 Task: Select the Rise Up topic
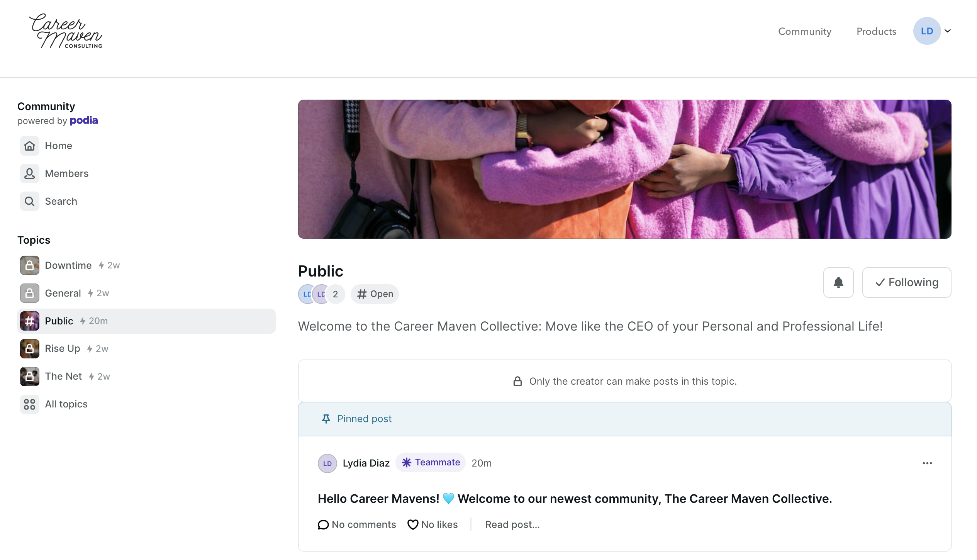63,349
